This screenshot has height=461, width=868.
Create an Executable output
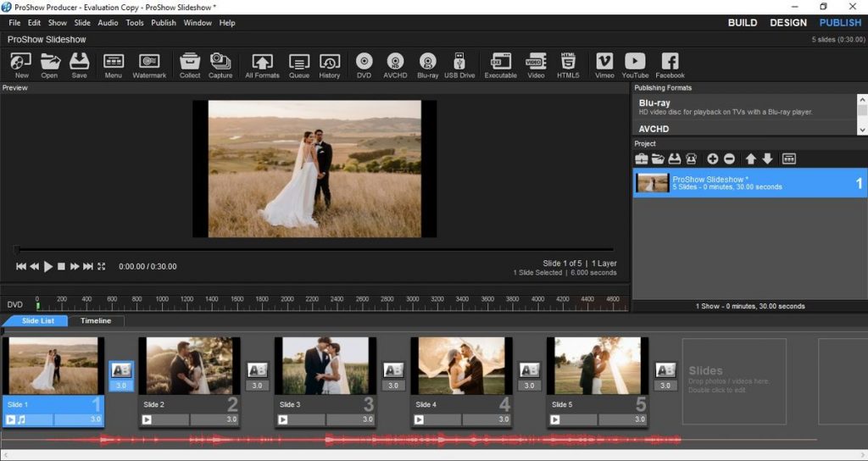coord(501,65)
